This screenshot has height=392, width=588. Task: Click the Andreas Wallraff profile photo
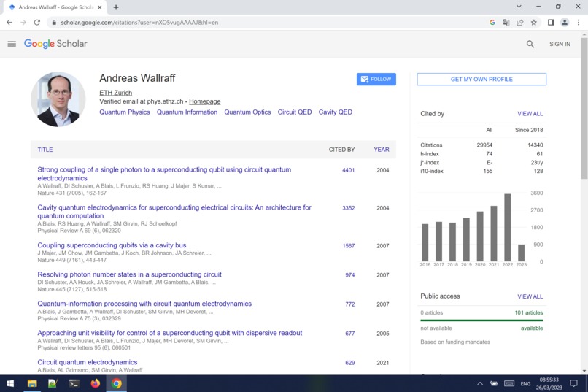coord(58,99)
